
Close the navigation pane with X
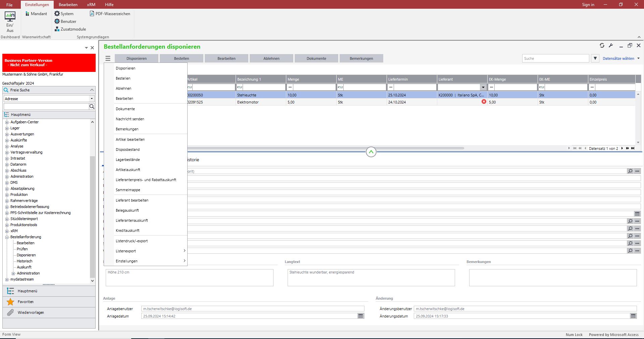tap(92, 48)
